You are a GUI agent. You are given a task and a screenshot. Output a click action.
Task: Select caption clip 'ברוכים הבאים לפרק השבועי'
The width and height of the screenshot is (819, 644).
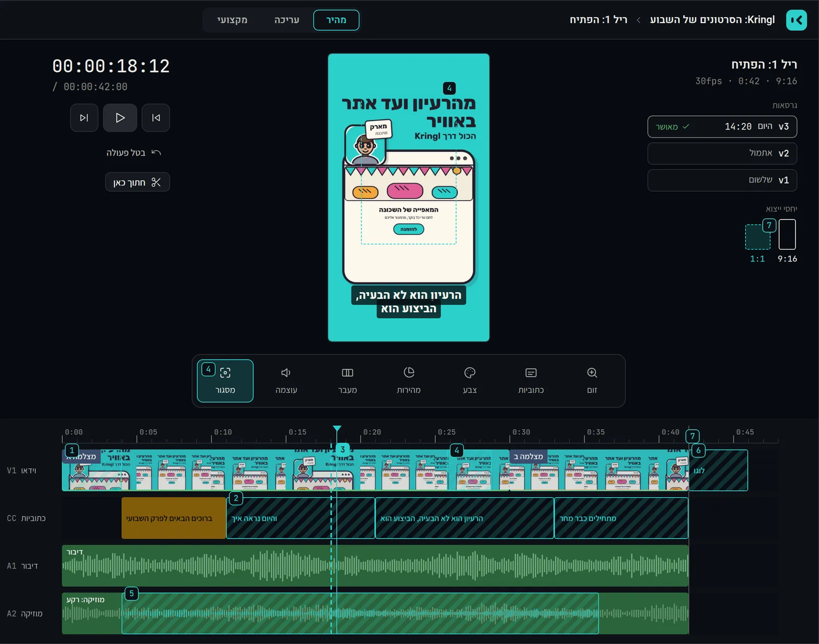click(x=174, y=518)
